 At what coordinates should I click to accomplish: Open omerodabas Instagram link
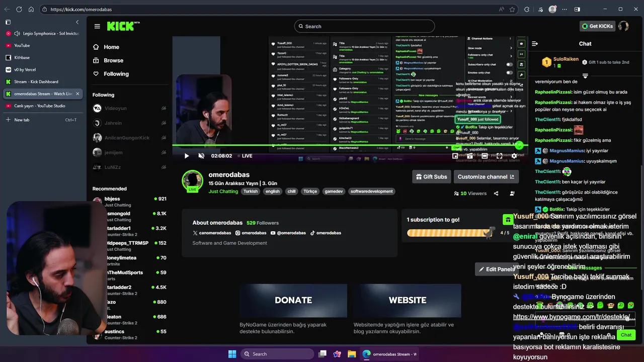pyautogui.click(x=251, y=233)
